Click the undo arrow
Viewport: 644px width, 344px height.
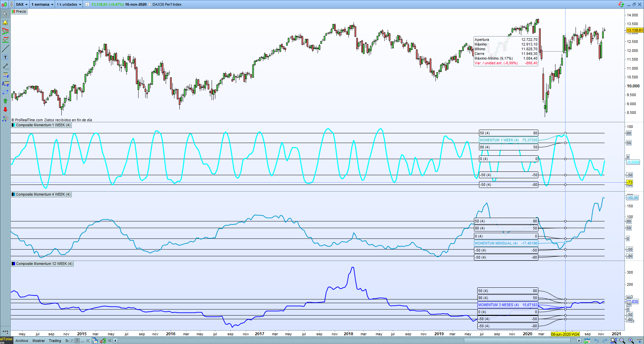coord(596,341)
